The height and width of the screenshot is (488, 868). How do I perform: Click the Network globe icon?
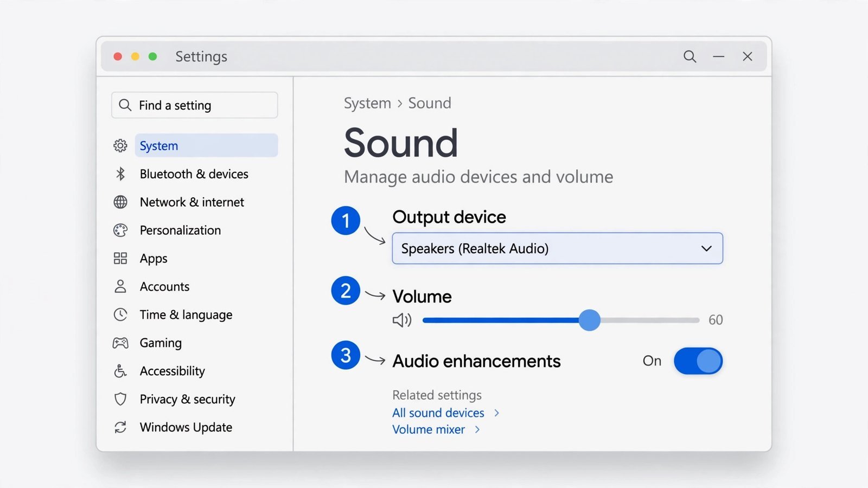coord(120,202)
